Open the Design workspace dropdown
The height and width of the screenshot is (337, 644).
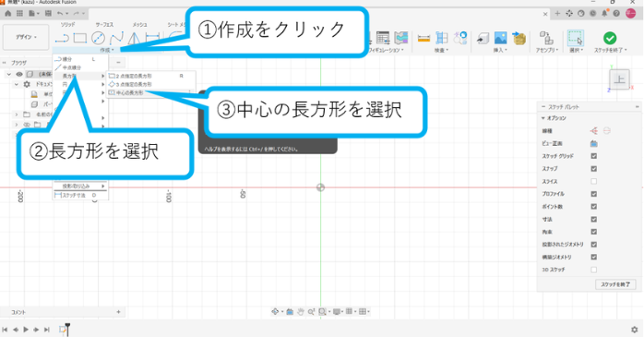(x=26, y=37)
